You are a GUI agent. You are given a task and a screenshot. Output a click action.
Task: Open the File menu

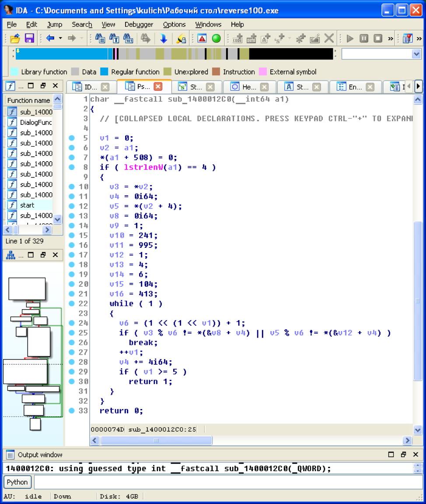[11, 25]
